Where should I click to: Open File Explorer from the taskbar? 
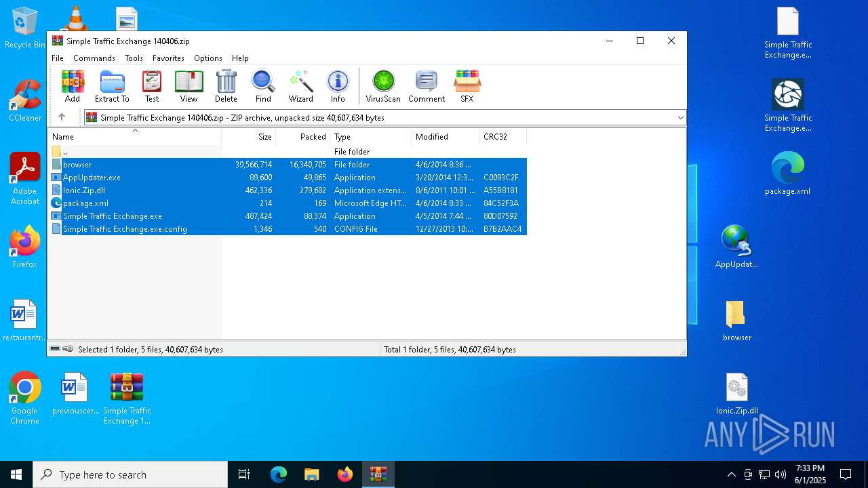(x=312, y=474)
